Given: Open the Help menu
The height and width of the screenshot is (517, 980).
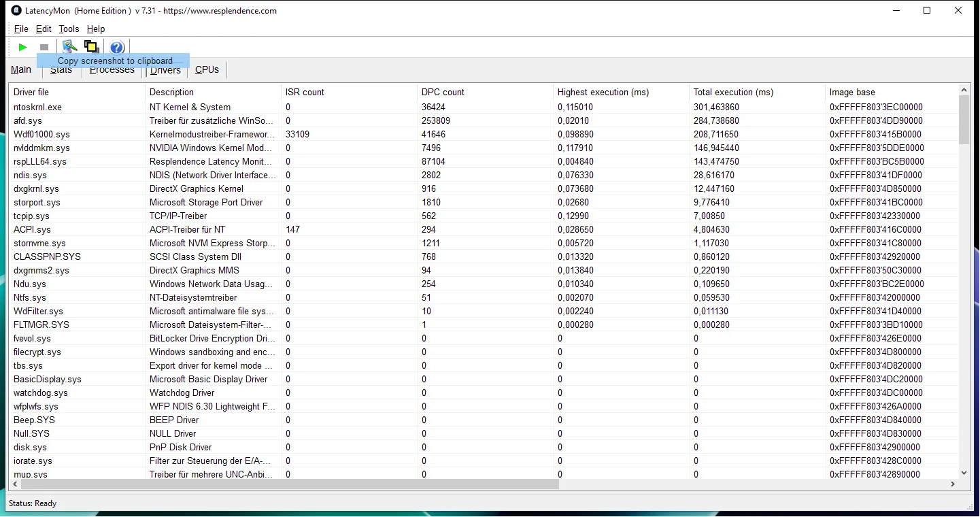Looking at the screenshot, I should pyautogui.click(x=96, y=29).
